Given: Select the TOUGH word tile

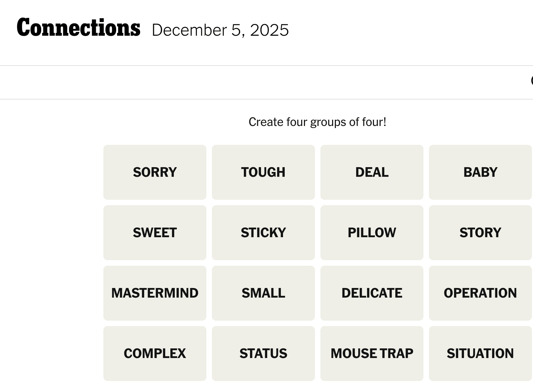Looking at the screenshot, I should point(263,172).
